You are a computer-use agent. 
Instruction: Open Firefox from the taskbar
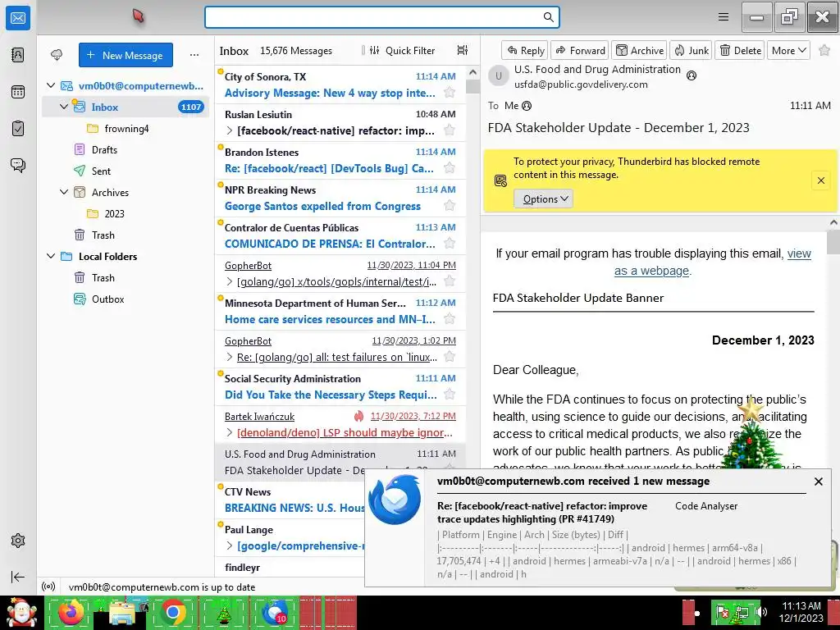(x=71, y=612)
